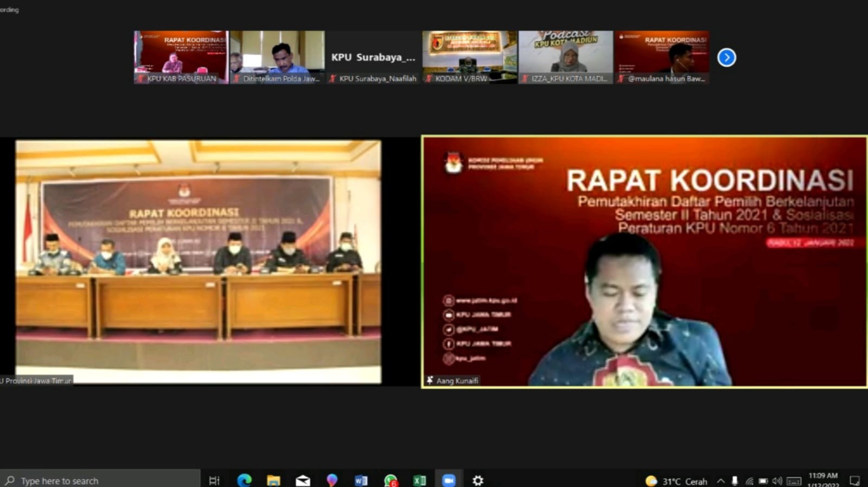Open the notification action center
The height and width of the screenshot is (487, 868).
pos(854,480)
